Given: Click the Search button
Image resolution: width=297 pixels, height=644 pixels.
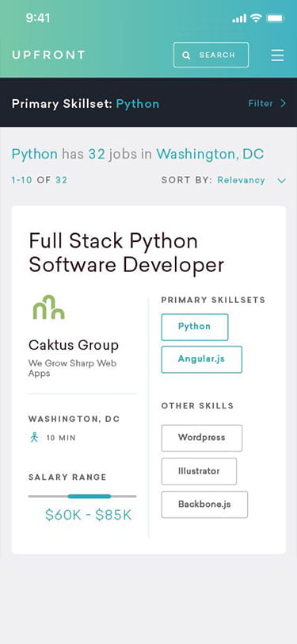Looking at the screenshot, I should [211, 55].
